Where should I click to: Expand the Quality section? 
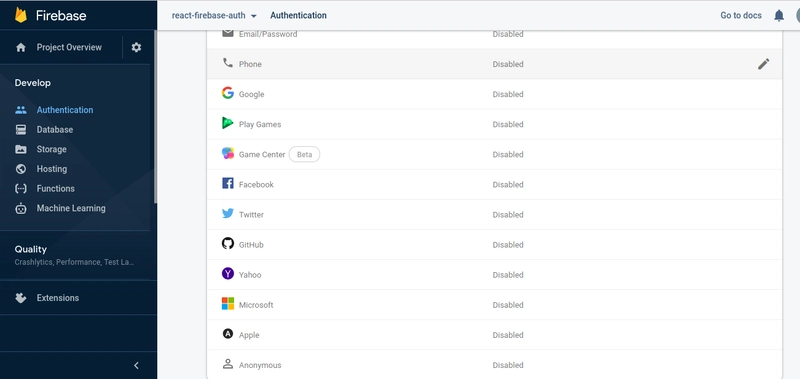75,255
